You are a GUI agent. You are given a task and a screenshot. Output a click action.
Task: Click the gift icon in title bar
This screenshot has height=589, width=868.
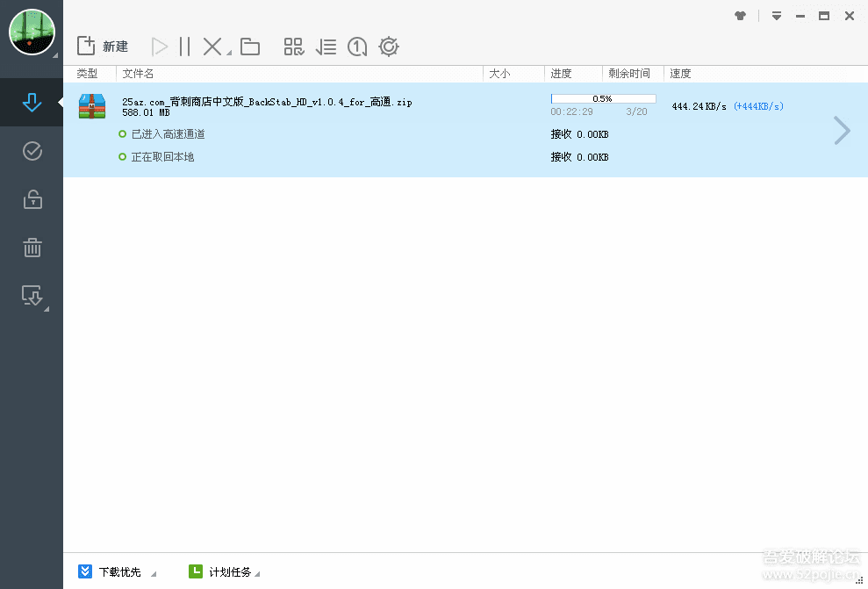tap(740, 15)
